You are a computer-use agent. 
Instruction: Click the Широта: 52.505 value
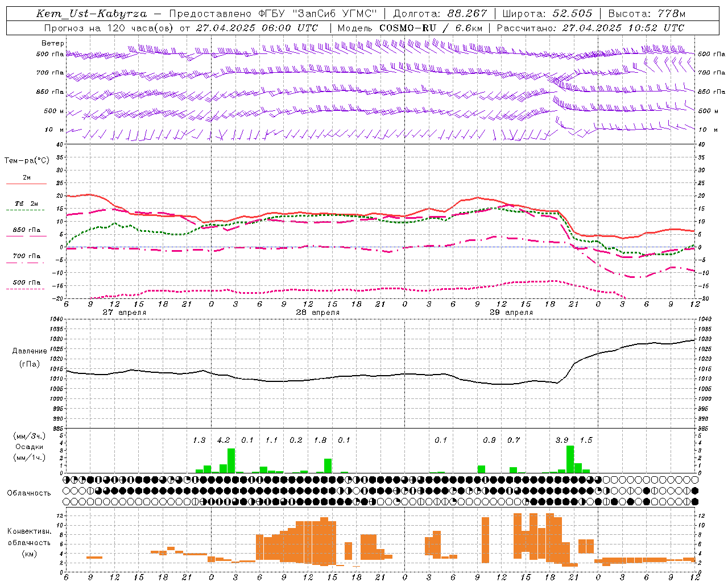pyautogui.click(x=547, y=14)
